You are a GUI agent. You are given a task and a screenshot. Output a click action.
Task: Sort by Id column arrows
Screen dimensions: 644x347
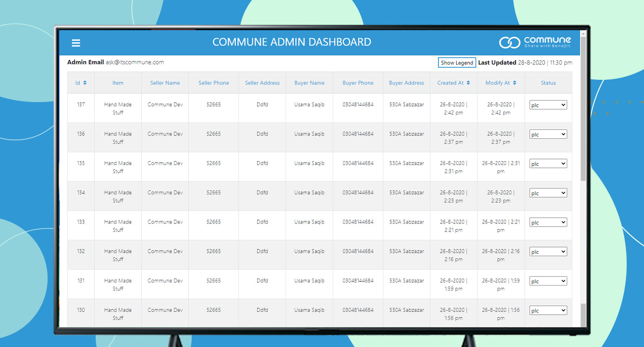(x=85, y=83)
